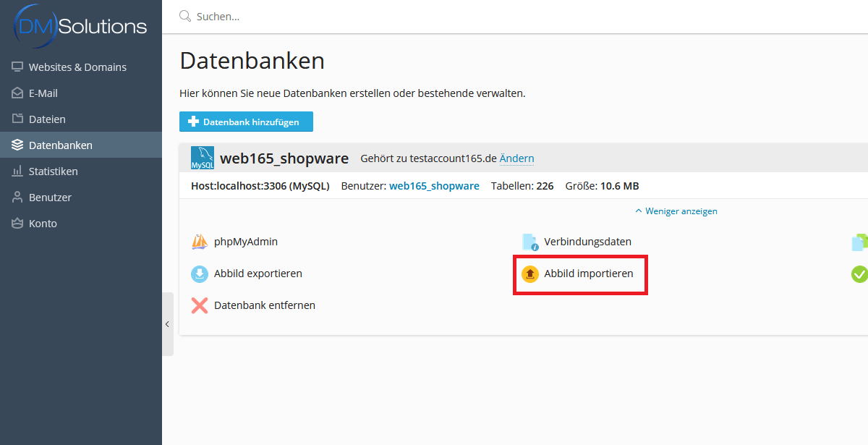Viewport: 868px width, 445px height.
Task: Click the phpMyAdmin sailboat icon
Action: coord(200,242)
